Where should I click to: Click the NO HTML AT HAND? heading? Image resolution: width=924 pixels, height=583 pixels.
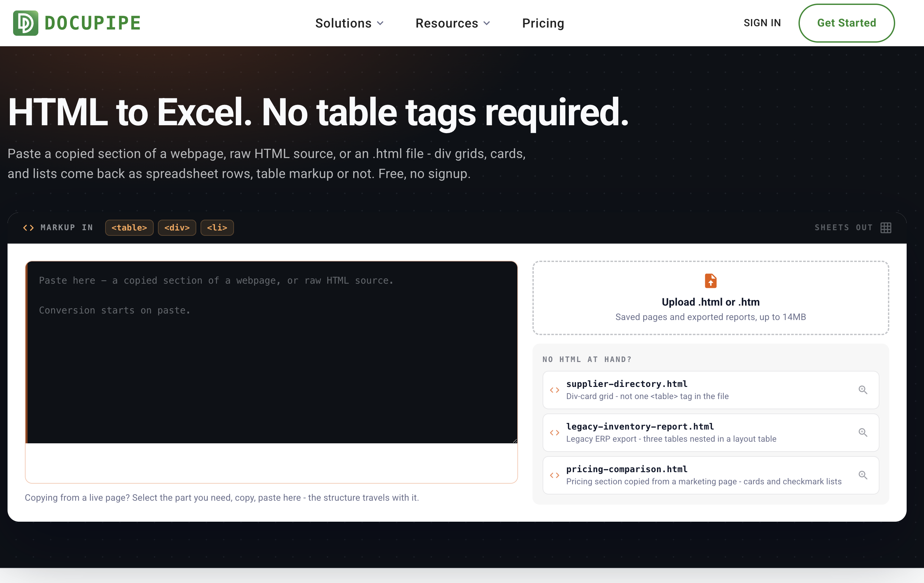tap(587, 359)
